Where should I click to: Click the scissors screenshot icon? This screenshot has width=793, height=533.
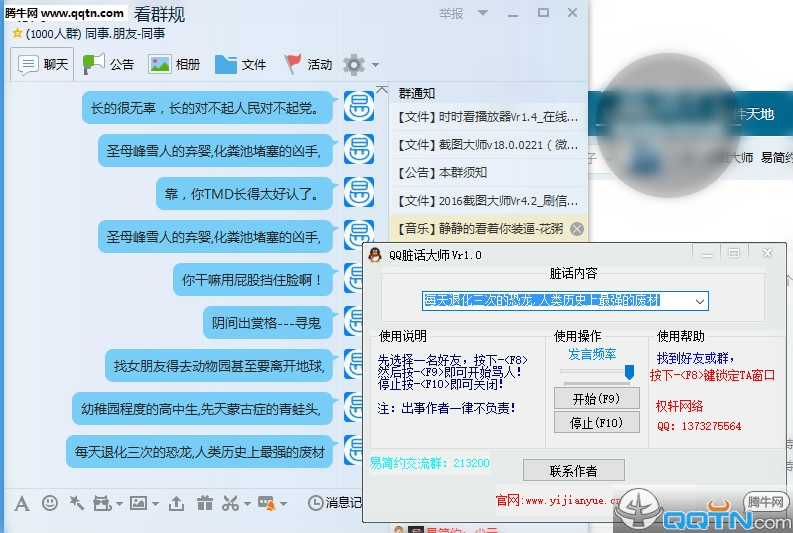point(230,503)
